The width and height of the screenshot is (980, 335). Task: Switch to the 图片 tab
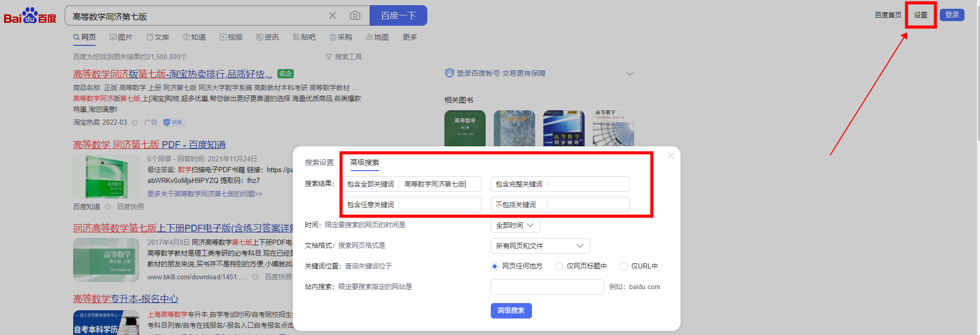[121, 37]
